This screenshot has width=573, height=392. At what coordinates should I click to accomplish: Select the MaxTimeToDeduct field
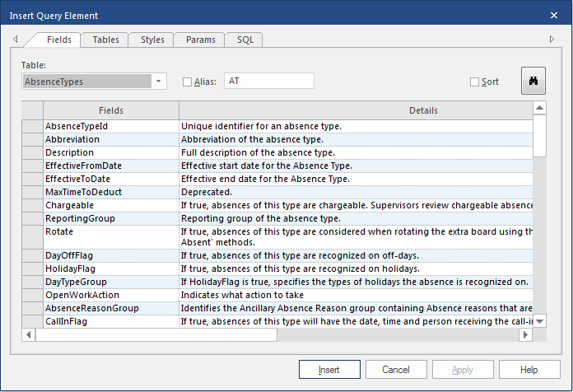coord(111,192)
